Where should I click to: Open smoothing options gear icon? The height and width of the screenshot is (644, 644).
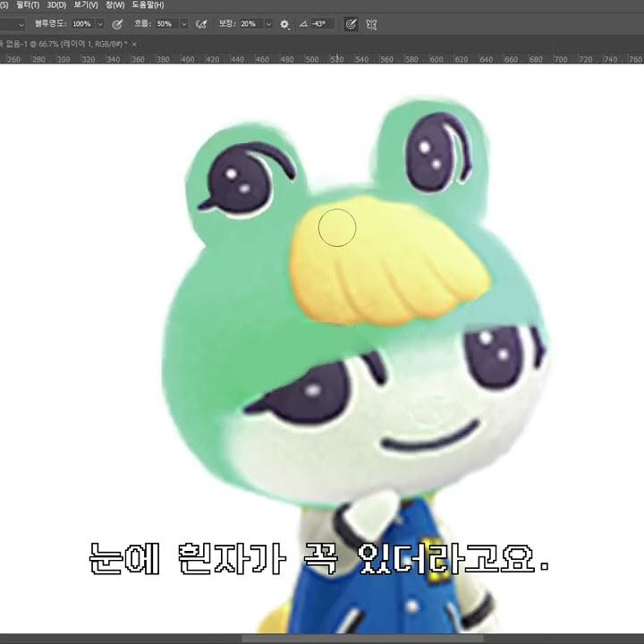(x=284, y=24)
